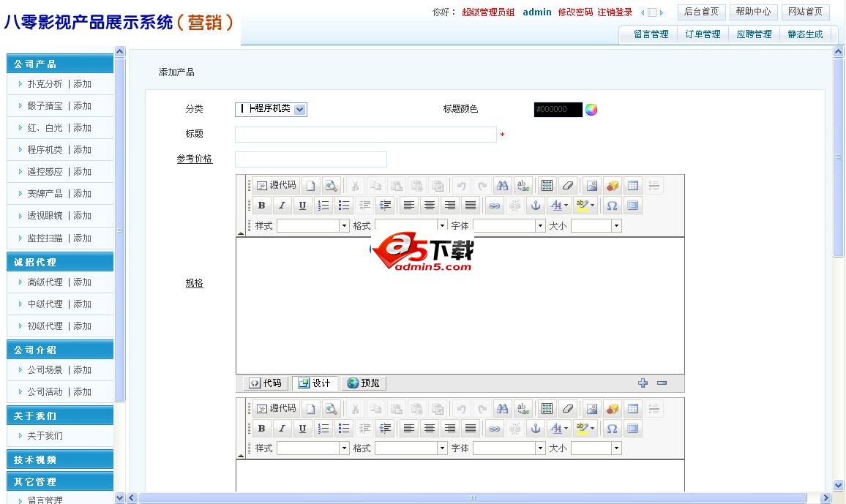Insert bulleted list in 规格 editor
This screenshot has height=504, width=846.
pos(344,206)
